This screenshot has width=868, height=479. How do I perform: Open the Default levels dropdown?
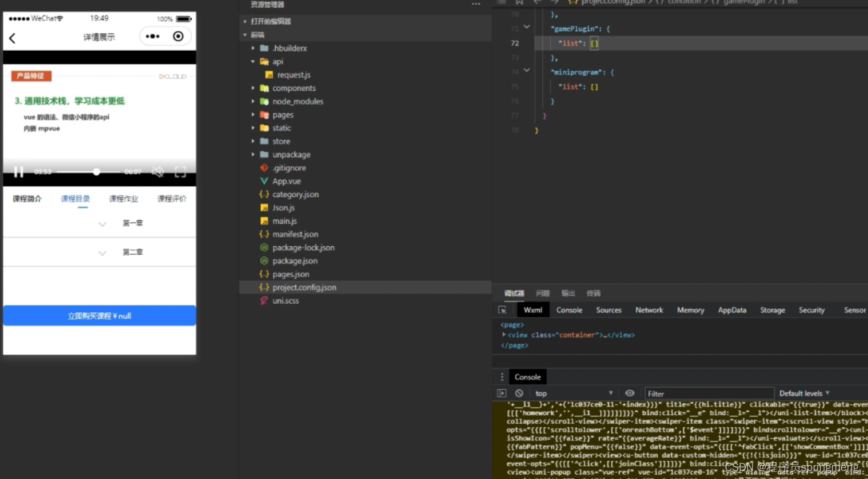point(804,393)
